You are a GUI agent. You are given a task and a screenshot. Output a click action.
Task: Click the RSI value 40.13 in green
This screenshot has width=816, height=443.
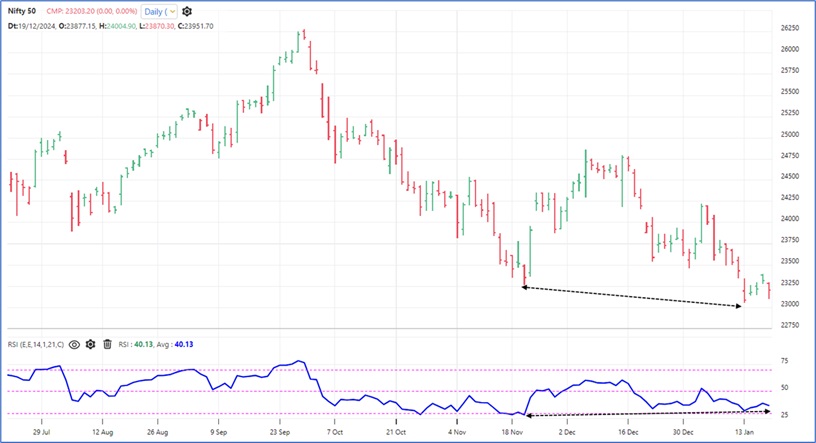(x=144, y=345)
